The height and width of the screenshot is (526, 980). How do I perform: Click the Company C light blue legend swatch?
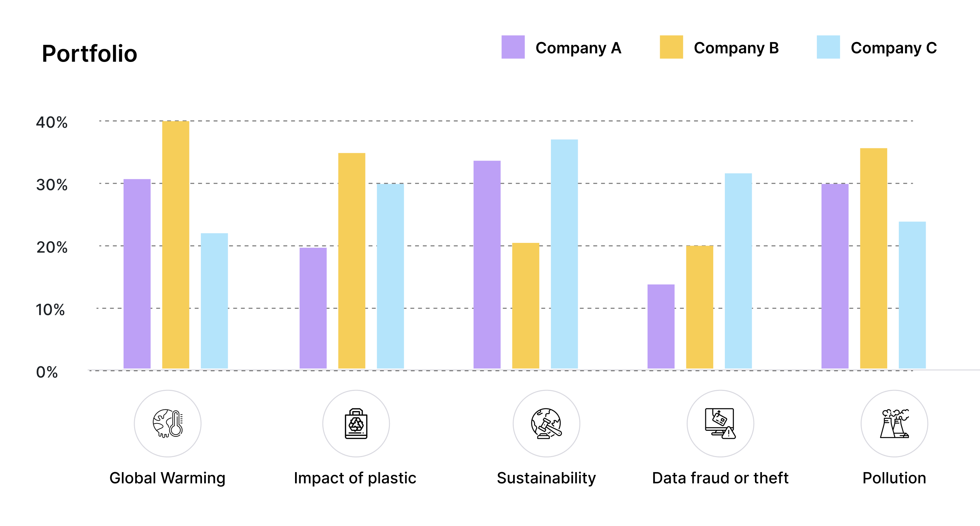click(x=828, y=47)
